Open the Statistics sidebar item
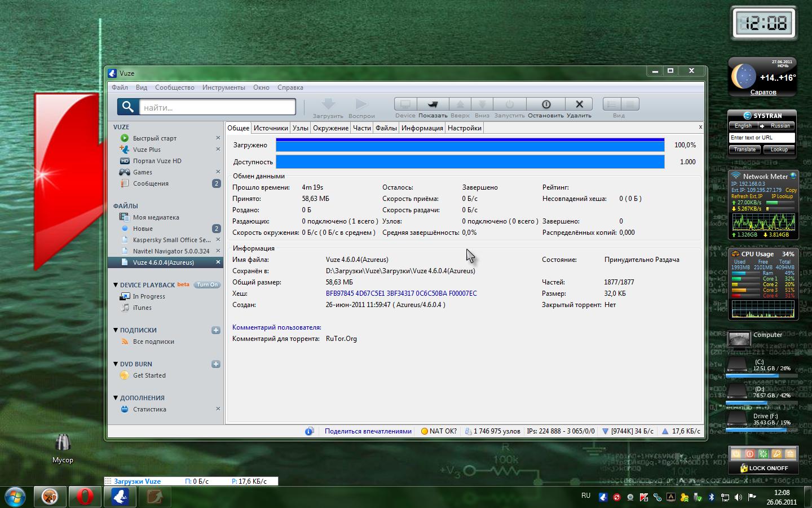Image resolution: width=812 pixels, height=508 pixels. click(x=149, y=409)
